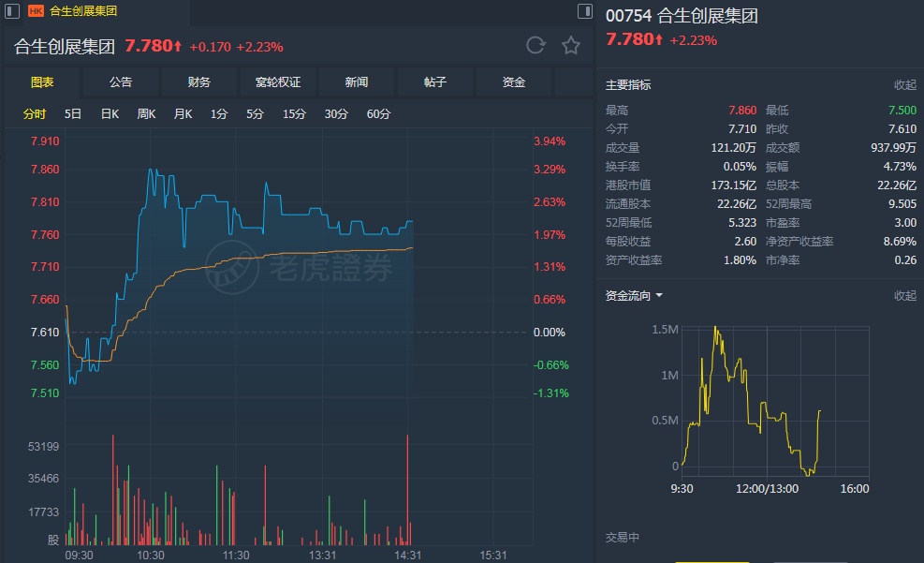Viewport: 924px width, 563px height.
Task: Switch chart to 周K
Action: 146,113
